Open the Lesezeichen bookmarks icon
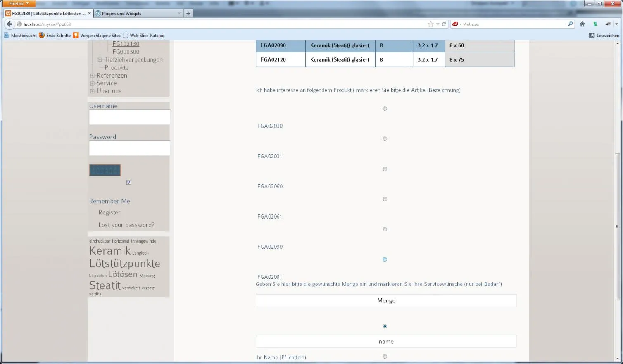This screenshot has height=364, width=623. (x=592, y=36)
